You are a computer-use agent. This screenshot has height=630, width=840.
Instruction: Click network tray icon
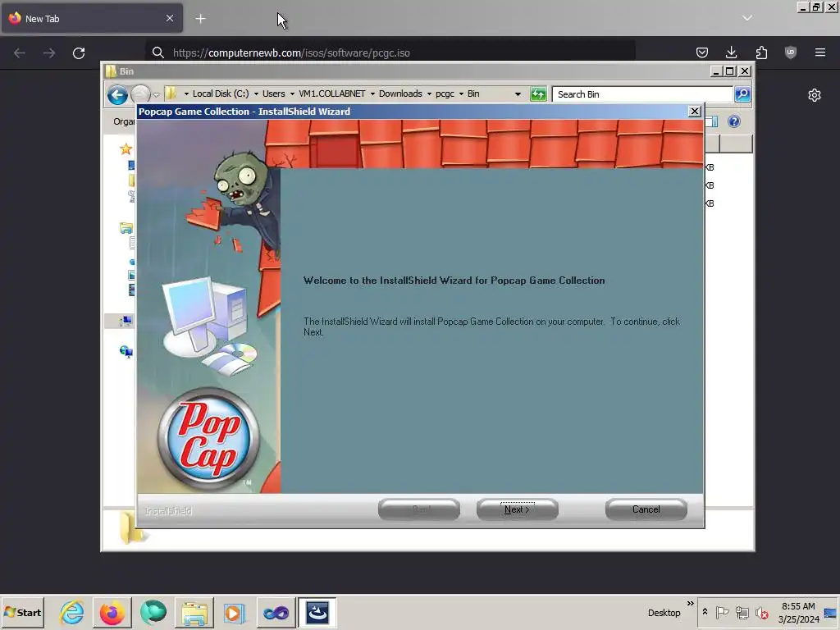(742, 612)
